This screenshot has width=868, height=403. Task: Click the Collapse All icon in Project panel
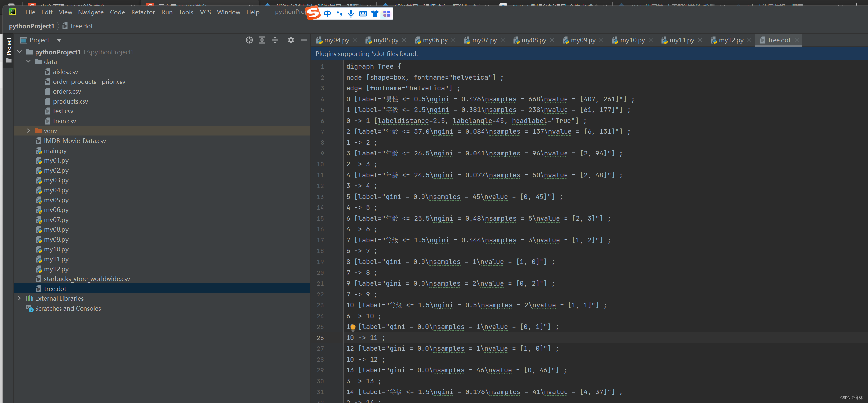coord(275,40)
